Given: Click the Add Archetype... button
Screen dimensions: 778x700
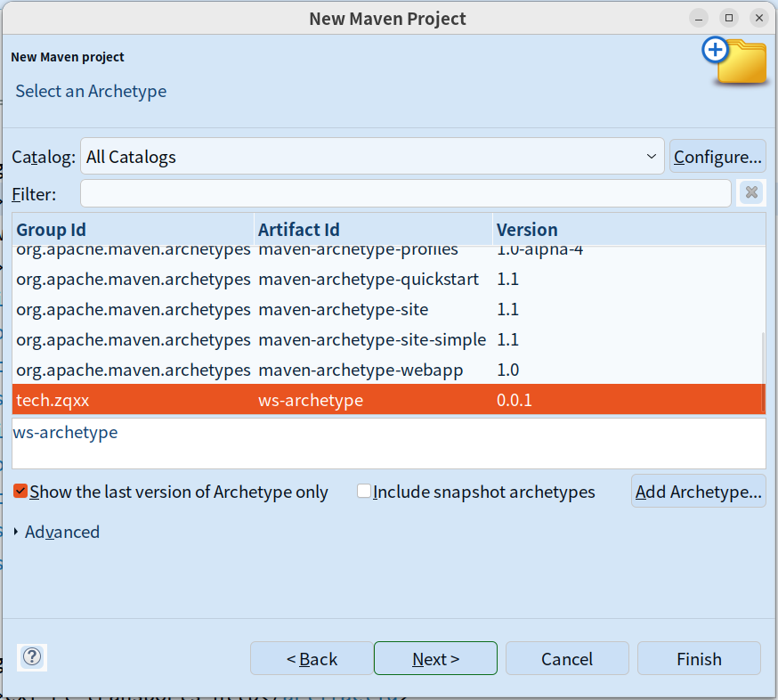Looking at the screenshot, I should coord(699,492).
